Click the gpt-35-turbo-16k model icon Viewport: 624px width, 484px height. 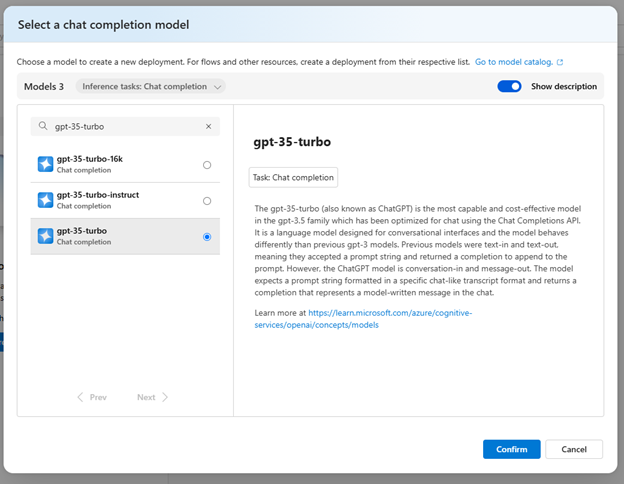click(45, 164)
